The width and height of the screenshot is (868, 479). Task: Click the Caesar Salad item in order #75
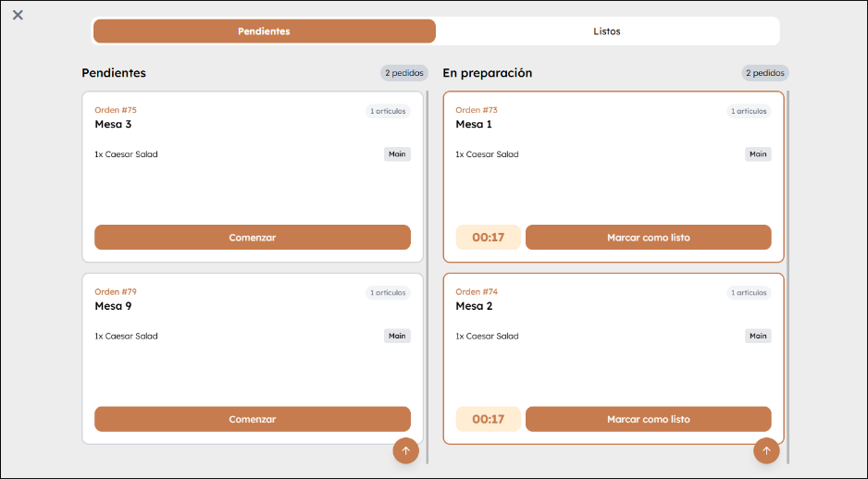[x=126, y=154]
